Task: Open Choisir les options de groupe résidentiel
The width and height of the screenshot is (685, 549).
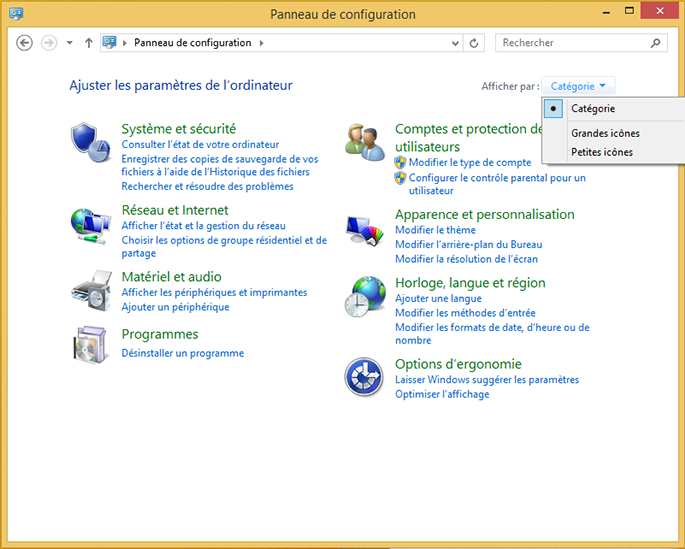Action: coord(224,246)
